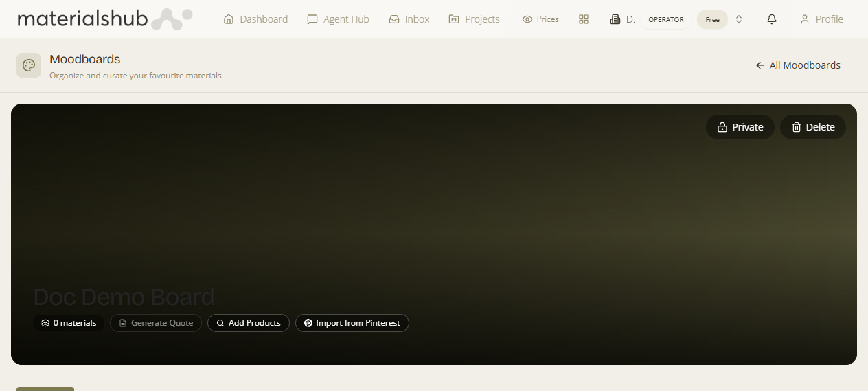The height and width of the screenshot is (391, 868).
Task: Return to All Moodboards
Action: [798, 65]
